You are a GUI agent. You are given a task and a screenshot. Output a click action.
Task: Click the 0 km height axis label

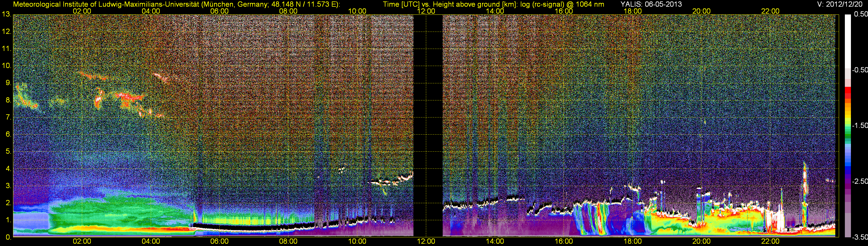[x=8, y=237]
